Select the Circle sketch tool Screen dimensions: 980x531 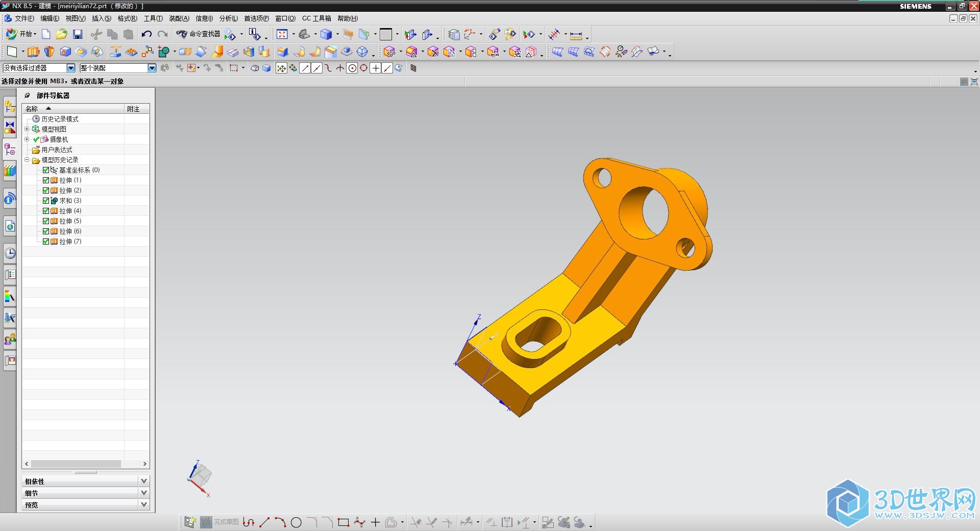(296, 522)
